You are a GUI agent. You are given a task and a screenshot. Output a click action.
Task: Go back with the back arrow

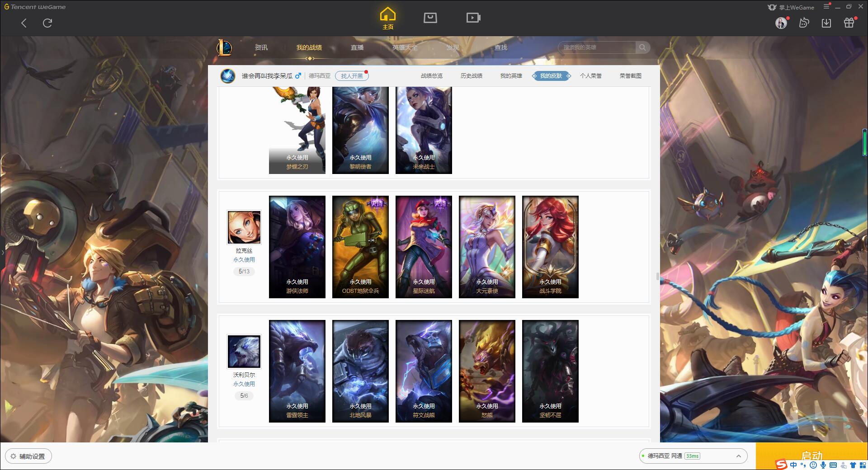(x=24, y=23)
